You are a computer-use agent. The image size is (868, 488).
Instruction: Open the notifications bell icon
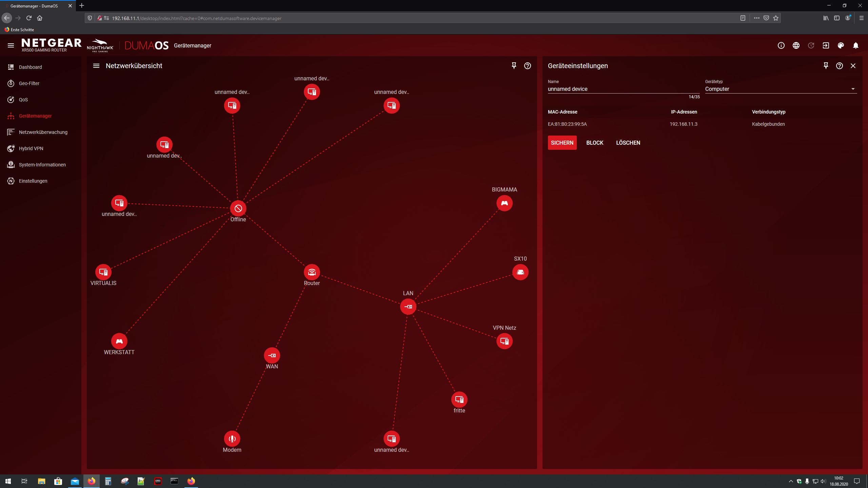(x=855, y=45)
